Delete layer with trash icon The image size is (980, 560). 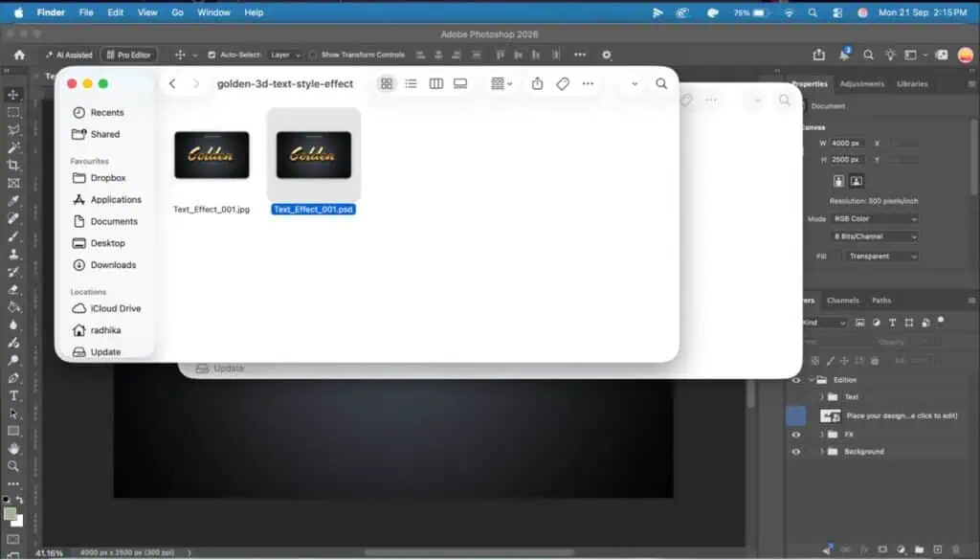click(x=956, y=549)
